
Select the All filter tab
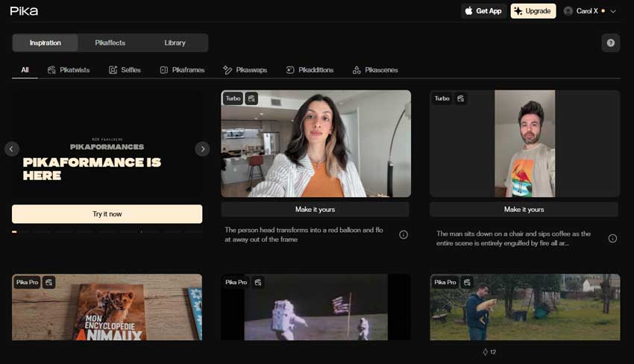[x=25, y=70]
